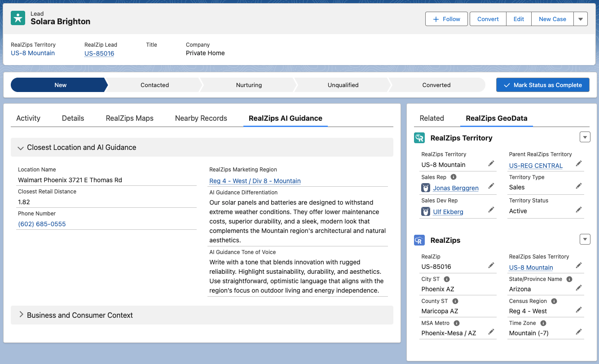The width and height of the screenshot is (599, 364).
Task: Edit the Time Zone pencil icon
Action: [579, 332]
